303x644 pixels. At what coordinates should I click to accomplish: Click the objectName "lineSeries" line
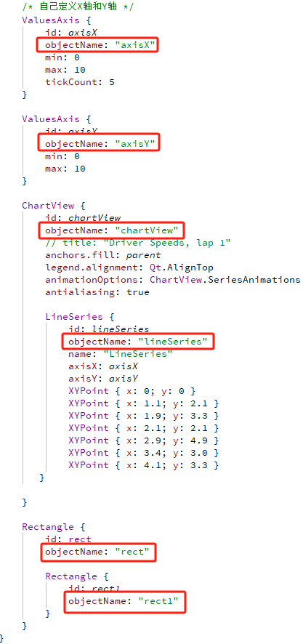138,342
